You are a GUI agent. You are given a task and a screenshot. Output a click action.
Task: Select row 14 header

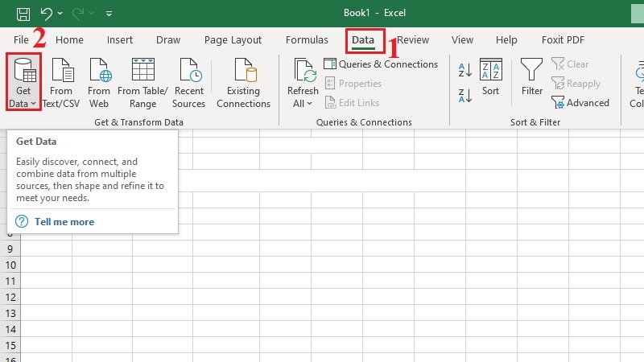(x=10, y=329)
